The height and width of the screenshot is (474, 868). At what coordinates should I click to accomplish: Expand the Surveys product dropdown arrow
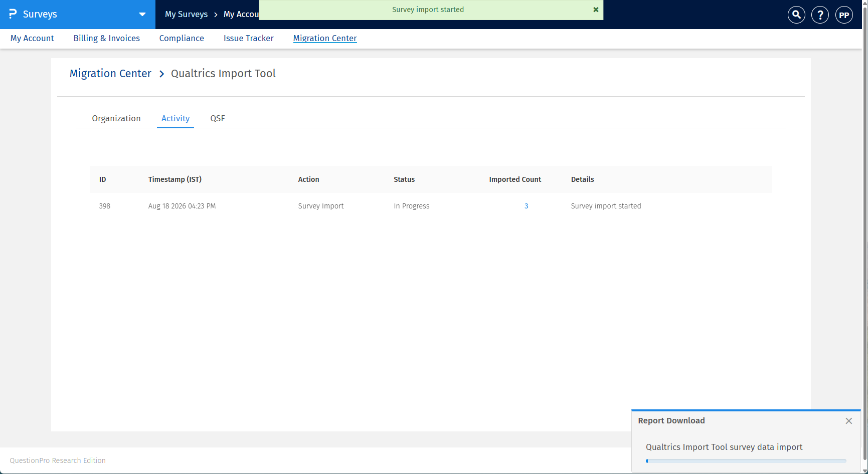(142, 15)
